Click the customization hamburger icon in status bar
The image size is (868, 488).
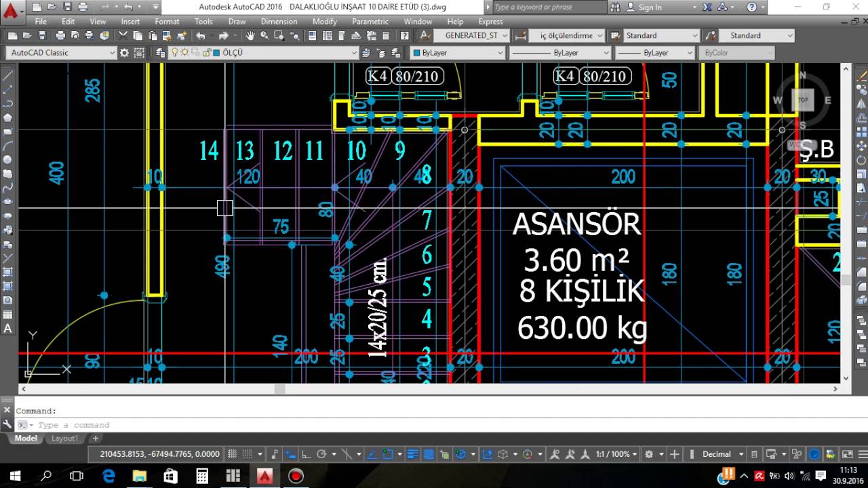pos(862,453)
